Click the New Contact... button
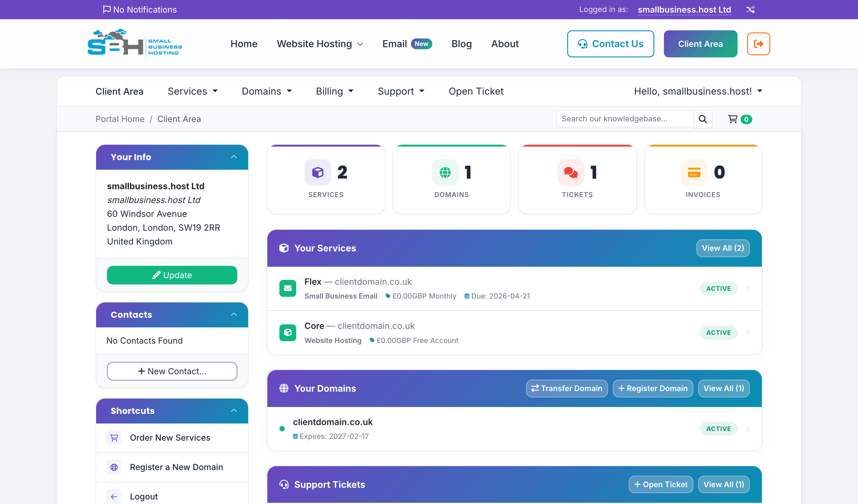The width and height of the screenshot is (858, 504). click(x=172, y=371)
